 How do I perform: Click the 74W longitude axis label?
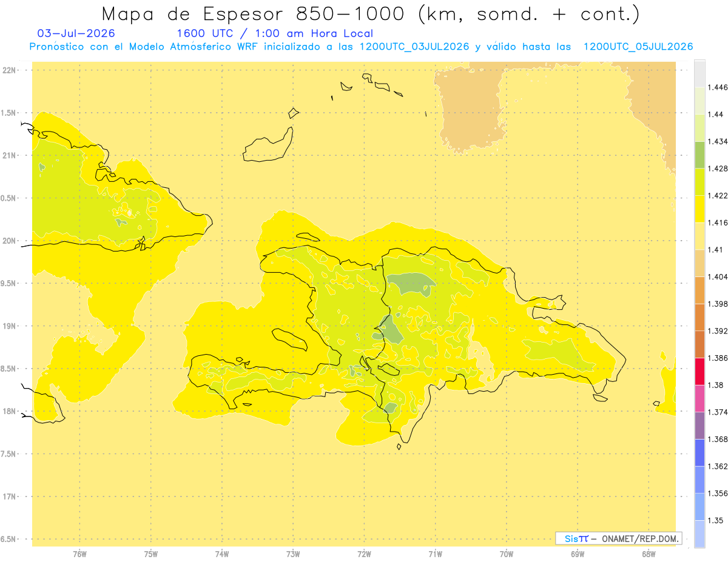point(222,554)
